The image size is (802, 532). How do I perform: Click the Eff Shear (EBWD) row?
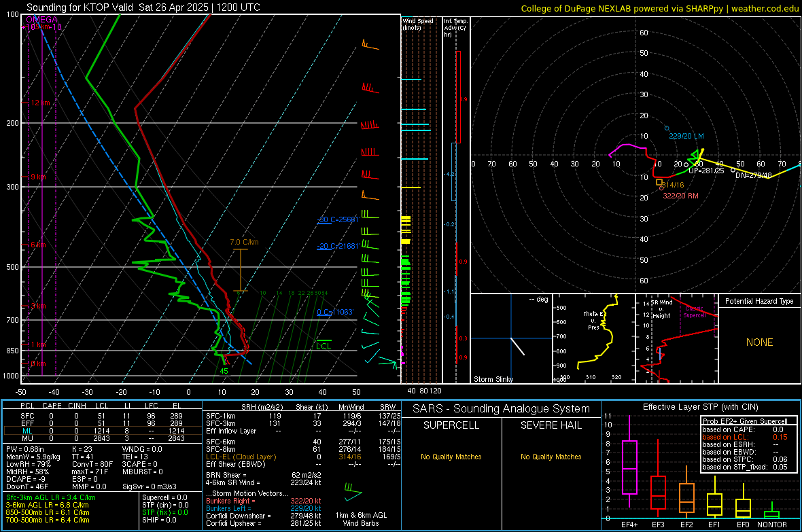pos(303,465)
